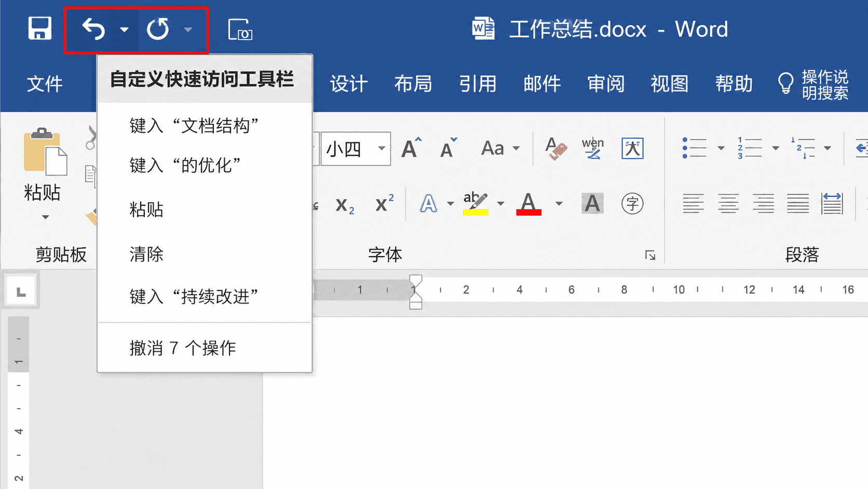Click the Phonetic guide wén icon

[x=593, y=149]
